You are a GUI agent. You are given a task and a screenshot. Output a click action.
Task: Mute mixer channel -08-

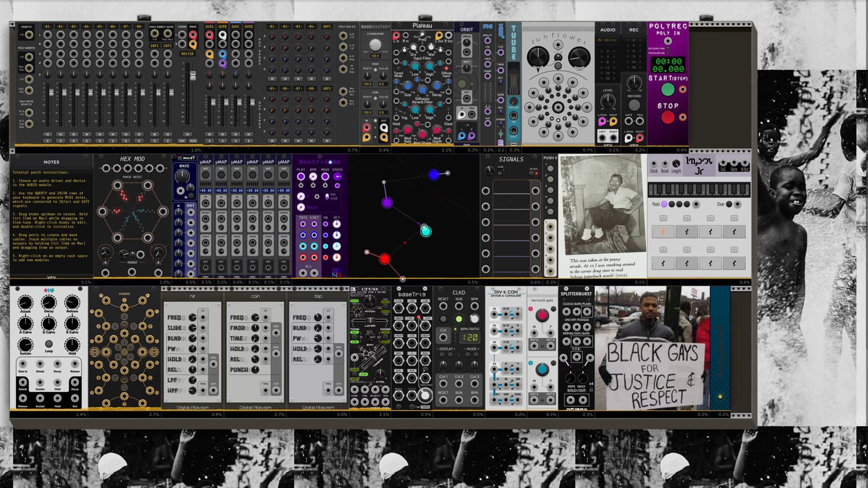click(x=139, y=134)
